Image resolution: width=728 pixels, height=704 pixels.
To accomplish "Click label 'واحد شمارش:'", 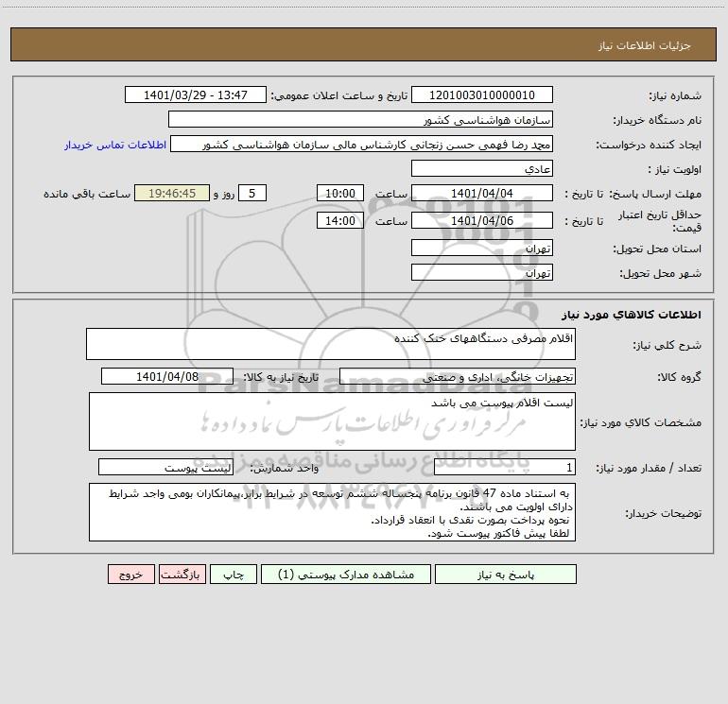I will (285, 469).
